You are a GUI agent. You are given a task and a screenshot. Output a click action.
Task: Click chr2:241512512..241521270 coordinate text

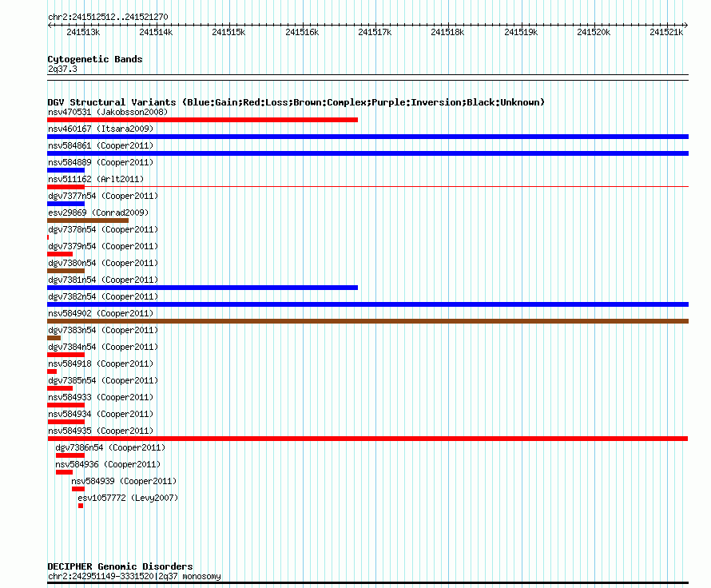click(x=108, y=17)
